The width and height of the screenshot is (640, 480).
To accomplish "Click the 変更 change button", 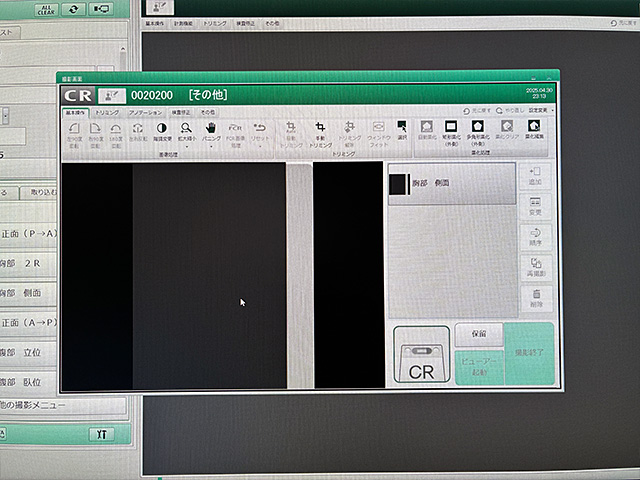I will point(535,207).
